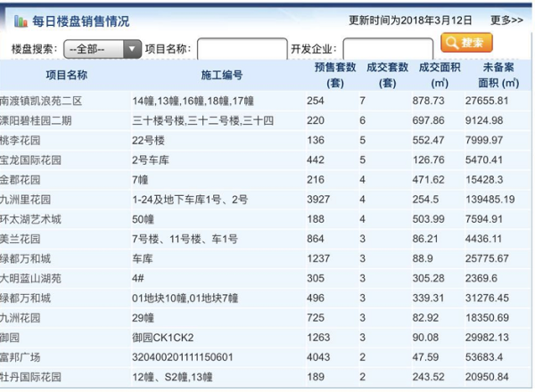Click construction number 14幢,13幢,16幢,18幢,17幢
This screenshot has width=535, height=392.
[193, 101]
